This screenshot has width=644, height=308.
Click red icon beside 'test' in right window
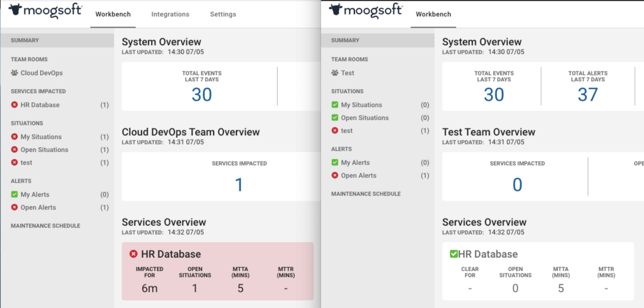pos(335,130)
